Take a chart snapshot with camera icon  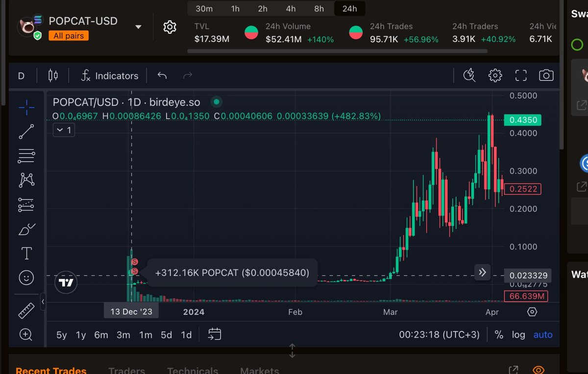click(546, 75)
